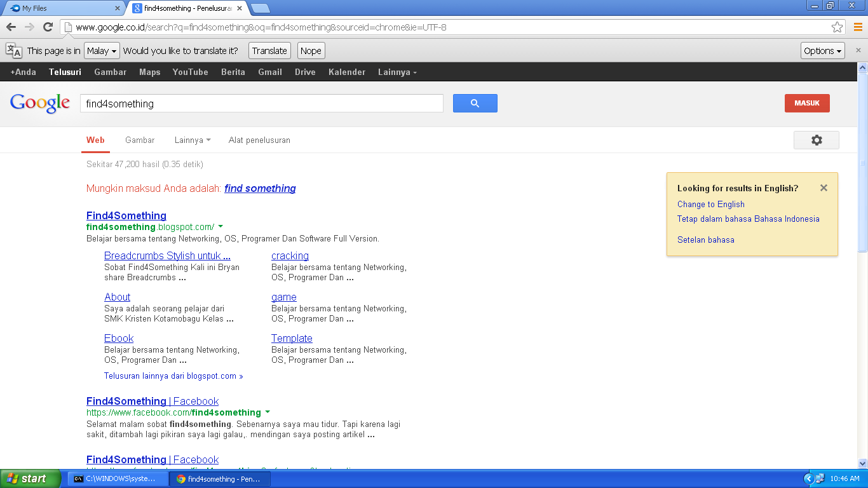This screenshot has width=868, height=488.
Task: Click the page scrollbar up arrow
Action: [862, 67]
